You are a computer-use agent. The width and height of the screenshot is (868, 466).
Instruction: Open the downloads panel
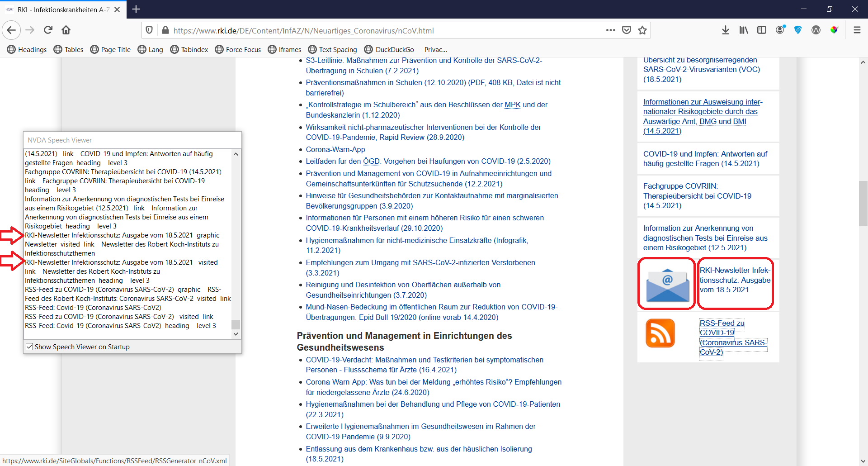[x=726, y=30]
